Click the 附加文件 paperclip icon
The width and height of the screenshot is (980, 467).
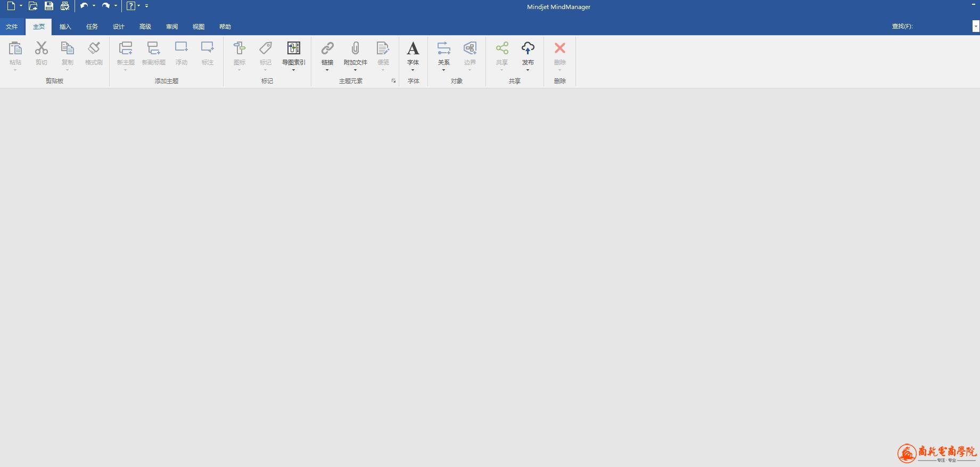[x=355, y=48]
